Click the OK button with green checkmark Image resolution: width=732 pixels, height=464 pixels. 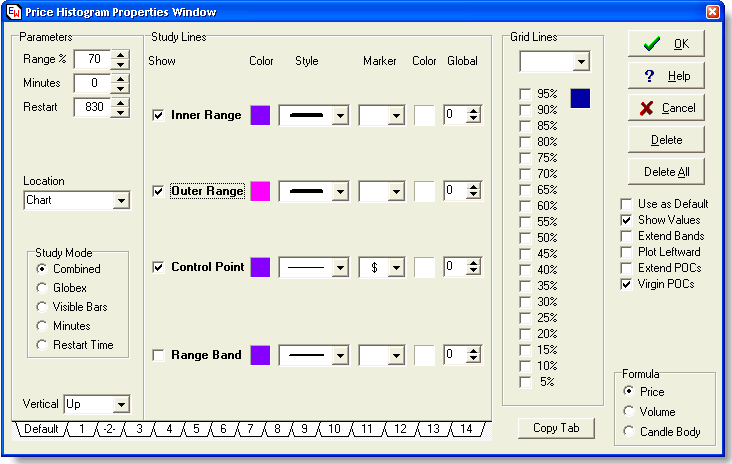[x=665, y=44]
